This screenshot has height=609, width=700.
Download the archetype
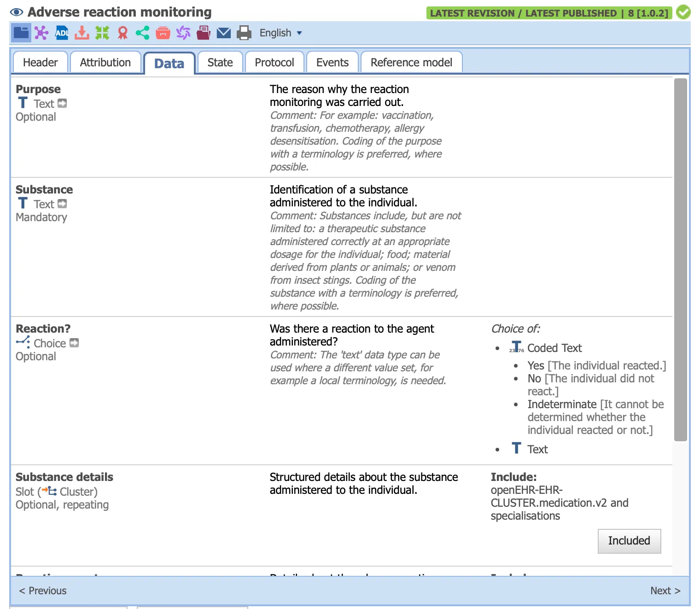[x=82, y=33]
